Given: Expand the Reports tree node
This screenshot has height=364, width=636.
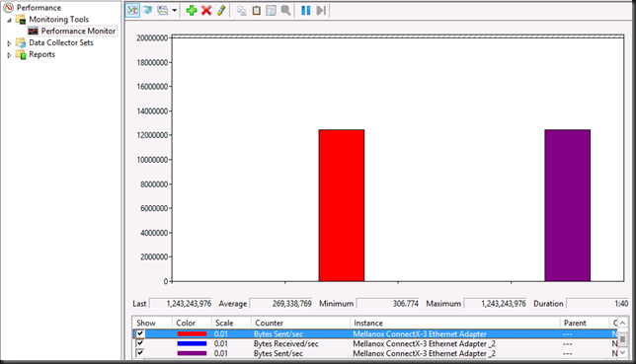Looking at the screenshot, I should coord(9,54).
